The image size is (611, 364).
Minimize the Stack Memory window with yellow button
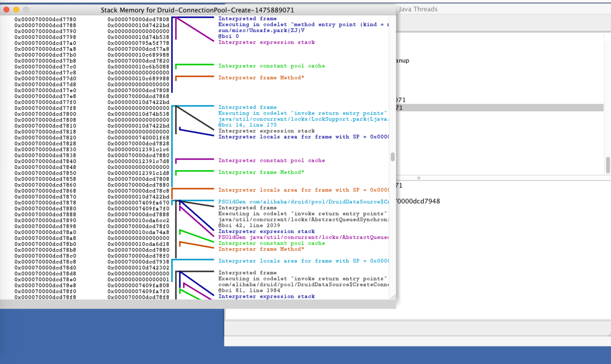(x=16, y=10)
